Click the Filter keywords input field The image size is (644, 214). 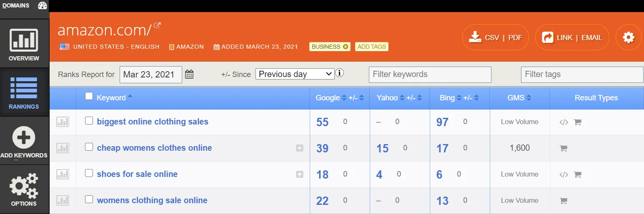pos(430,75)
